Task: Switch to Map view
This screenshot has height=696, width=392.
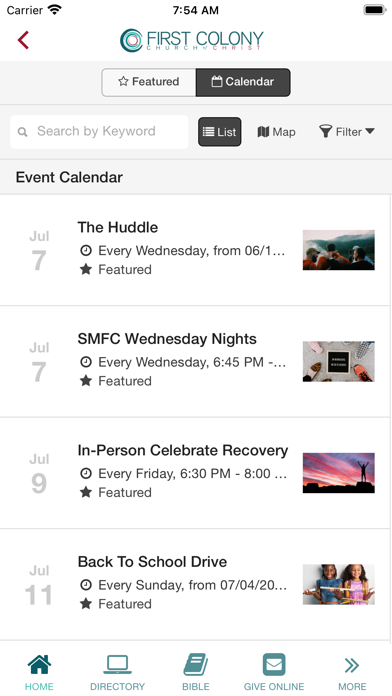Action: point(276,132)
